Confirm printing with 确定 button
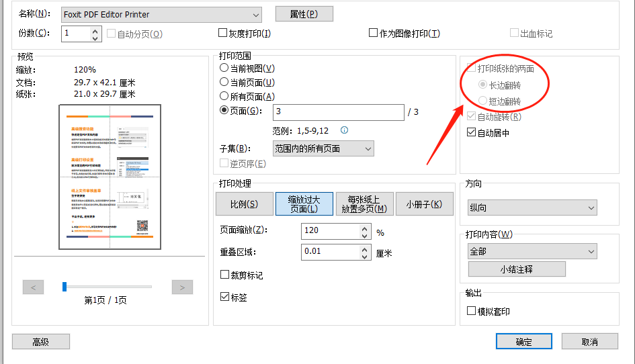The width and height of the screenshot is (635, 364). pos(524,341)
